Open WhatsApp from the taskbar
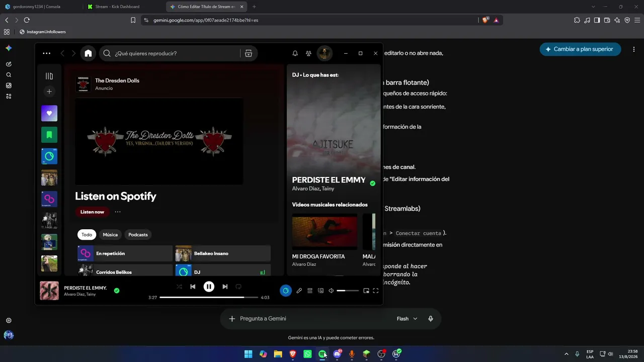Image resolution: width=644 pixels, height=362 pixels. (x=307, y=354)
